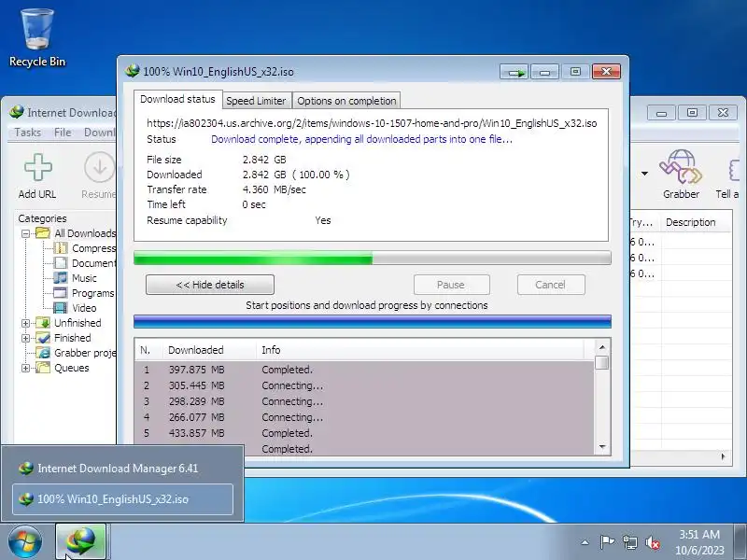Expand the Finished tree node

click(x=26, y=338)
